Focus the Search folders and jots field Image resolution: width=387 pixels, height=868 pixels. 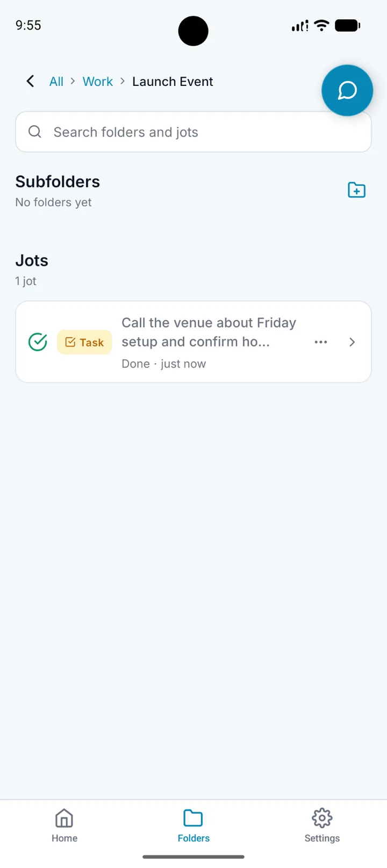[x=193, y=132]
